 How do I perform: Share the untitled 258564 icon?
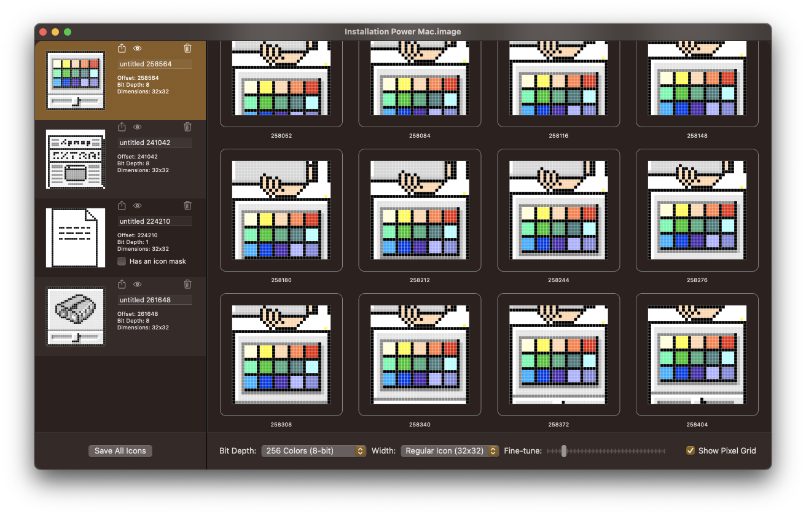(122, 48)
